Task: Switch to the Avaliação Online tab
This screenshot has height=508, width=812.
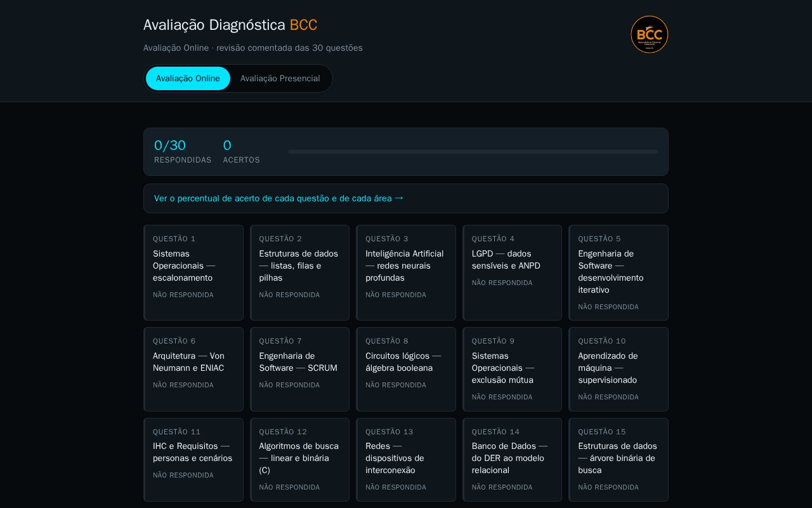Action: click(188, 78)
